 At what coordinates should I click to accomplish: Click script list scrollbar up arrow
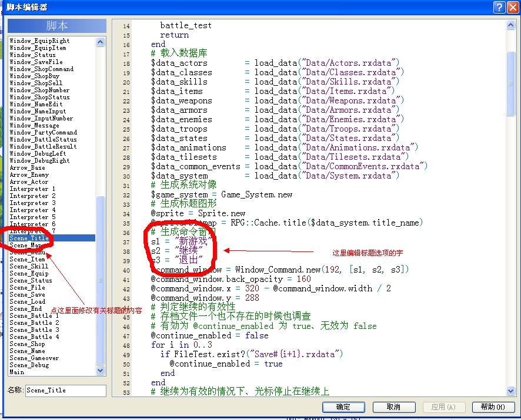tap(100, 42)
